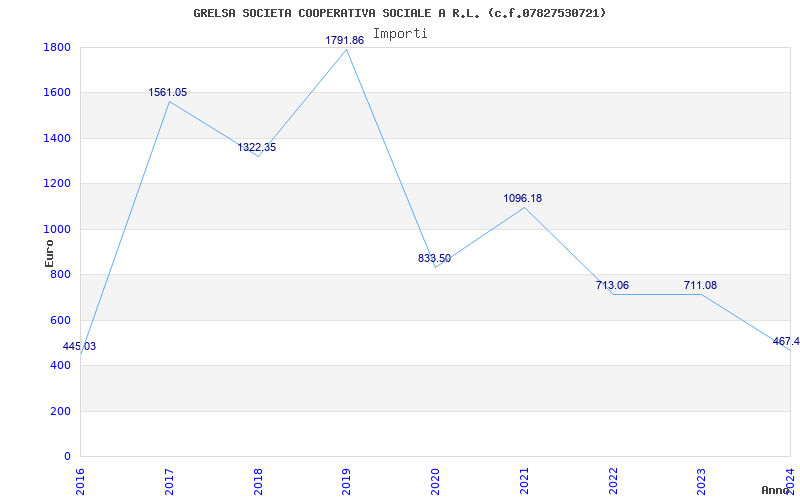Click the 467.4 value label
The image size is (800, 500).
pos(786,341)
